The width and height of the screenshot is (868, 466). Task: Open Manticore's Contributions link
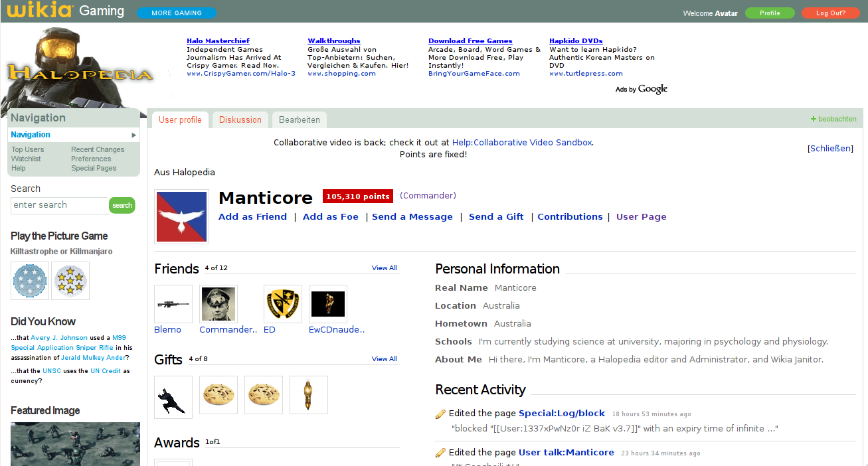(570, 217)
